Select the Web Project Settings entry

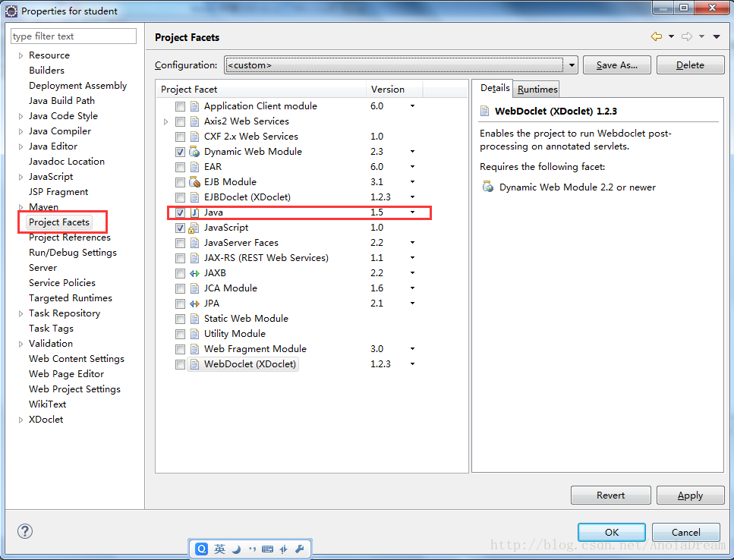tap(74, 389)
